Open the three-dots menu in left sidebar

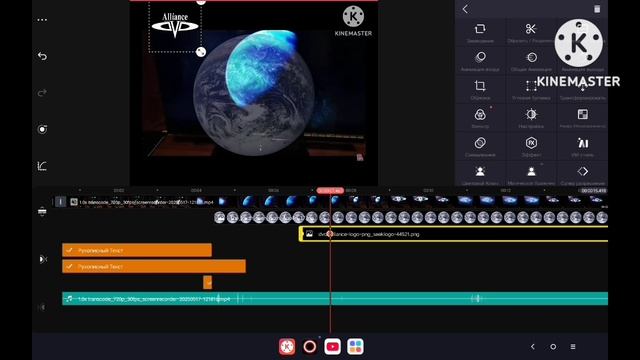point(42,20)
